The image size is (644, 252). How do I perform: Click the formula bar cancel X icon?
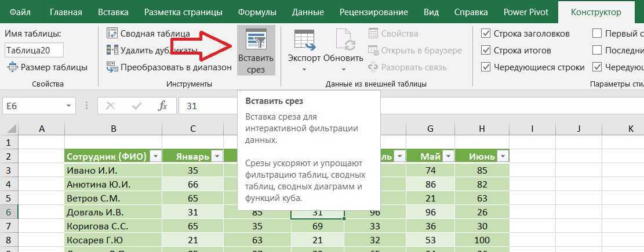click(110, 106)
